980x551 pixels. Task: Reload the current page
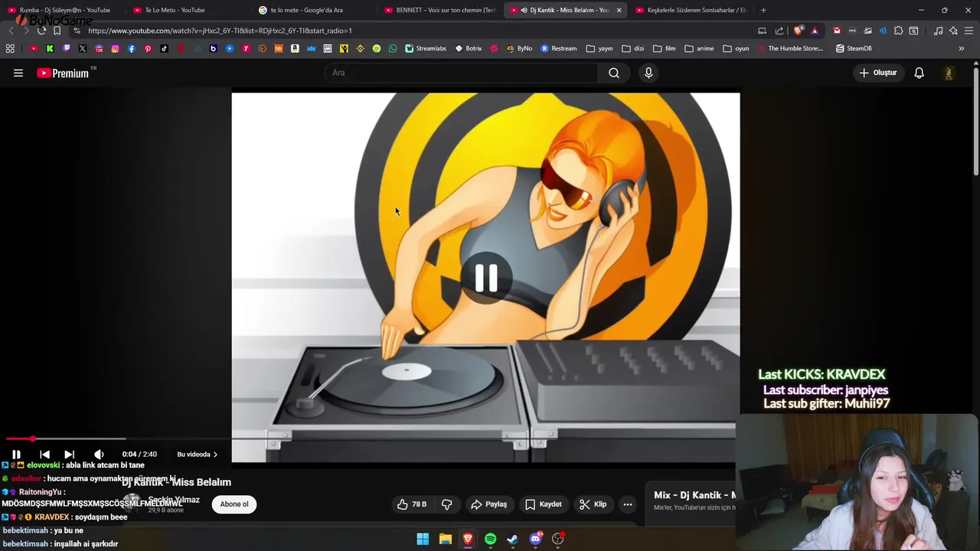[x=41, y=31]
